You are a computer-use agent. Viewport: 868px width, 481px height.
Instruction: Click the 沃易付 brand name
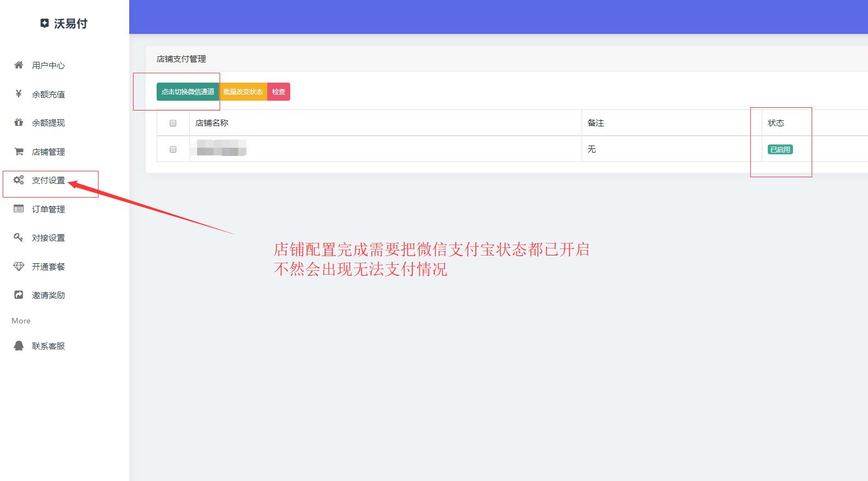[71, 24]
